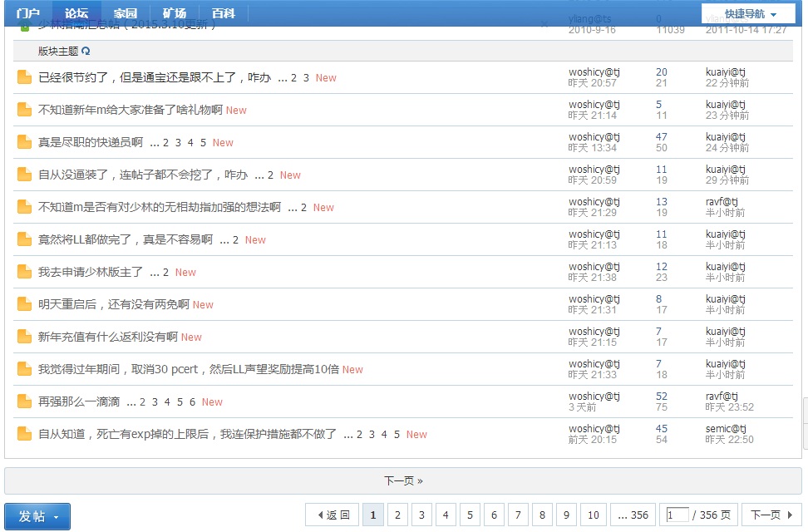This screenshot has width=808, height=532.
Task: Open thread 明天重启后，还有没有两免啊
Action: coord(114,305)
